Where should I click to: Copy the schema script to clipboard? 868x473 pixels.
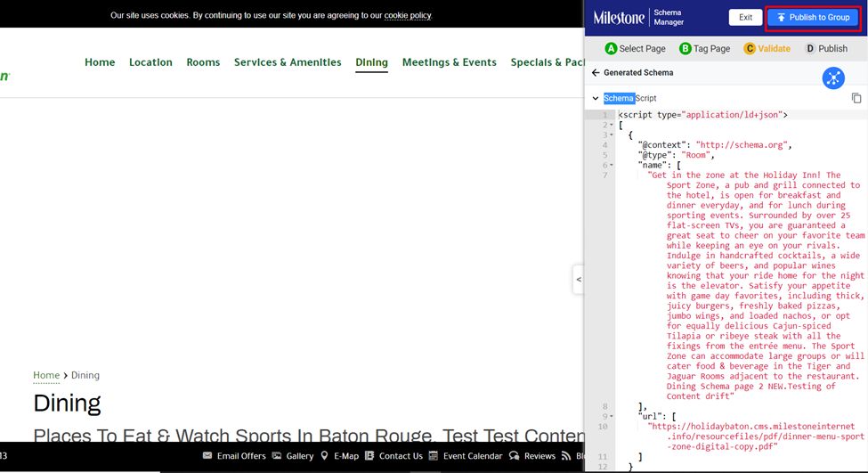[x=856, y=98]
